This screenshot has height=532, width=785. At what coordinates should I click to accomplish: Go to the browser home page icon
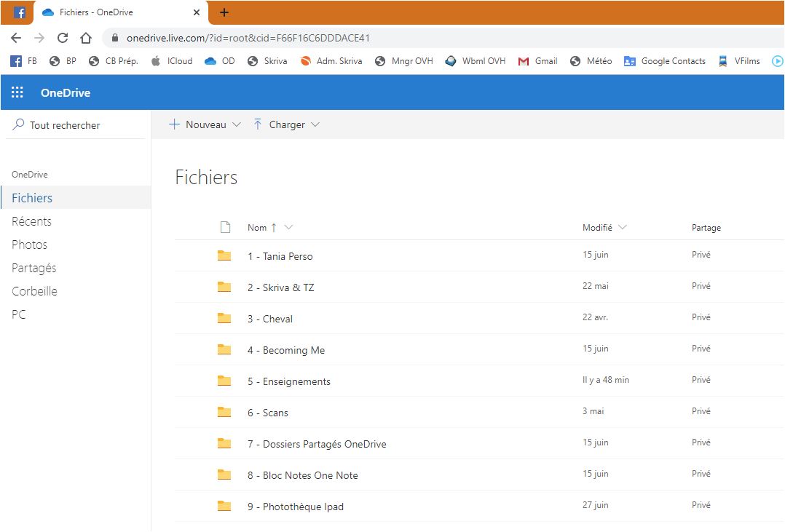tap(86, 38)
